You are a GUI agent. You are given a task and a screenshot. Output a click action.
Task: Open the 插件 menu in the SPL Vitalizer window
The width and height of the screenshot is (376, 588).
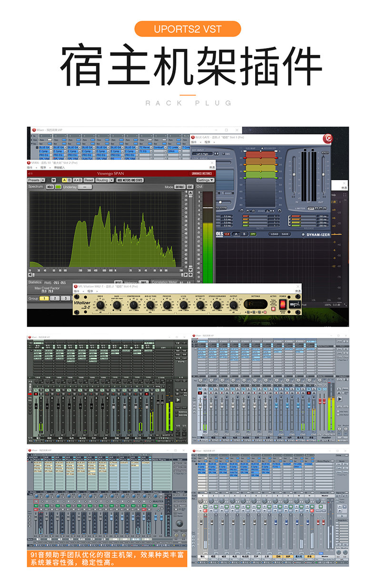pyautogui.click(x=76, y=292)
